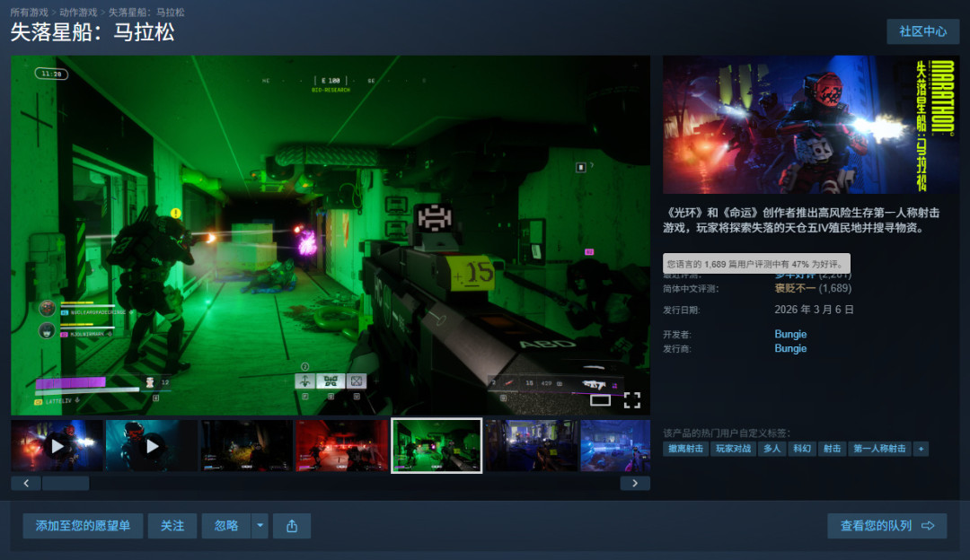Open publisher Bungie link
970x560 pixels.
click(x=790, y=348)
